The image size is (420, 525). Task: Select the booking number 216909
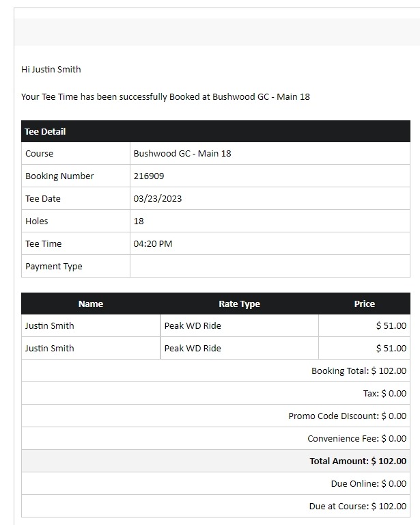(149, 176)
